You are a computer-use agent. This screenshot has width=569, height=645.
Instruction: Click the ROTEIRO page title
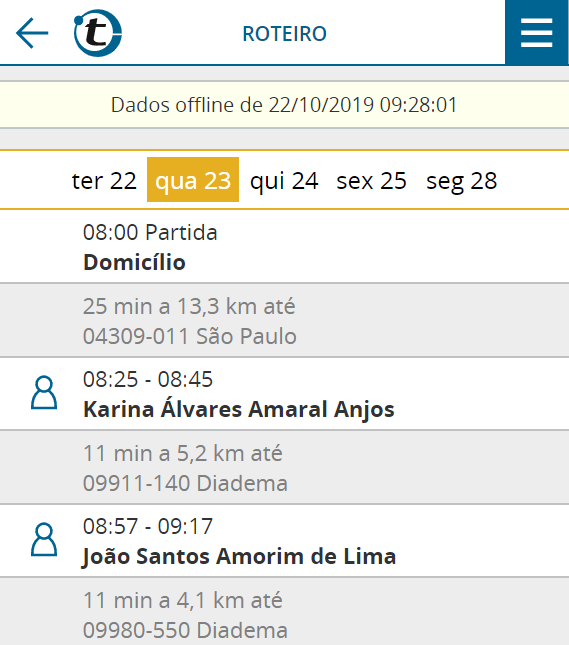tap(284, 34)
